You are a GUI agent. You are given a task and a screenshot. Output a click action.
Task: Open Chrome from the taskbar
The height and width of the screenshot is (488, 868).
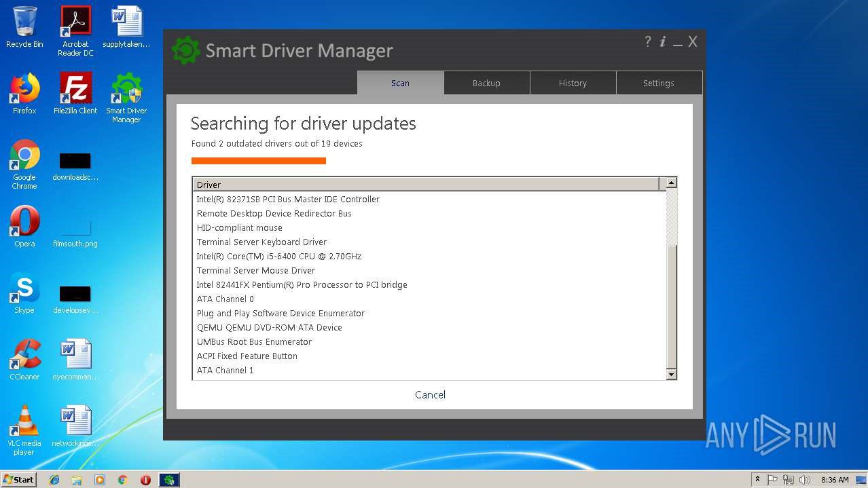click(x=122, y=480)
